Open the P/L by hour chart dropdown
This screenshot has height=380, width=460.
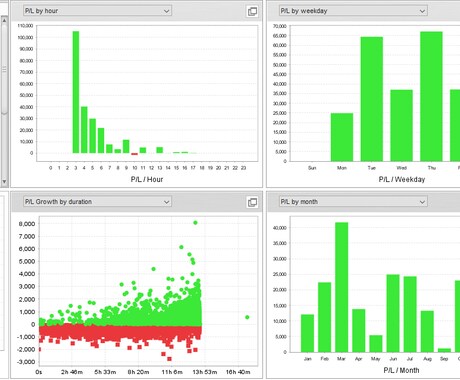click(98, 11)
